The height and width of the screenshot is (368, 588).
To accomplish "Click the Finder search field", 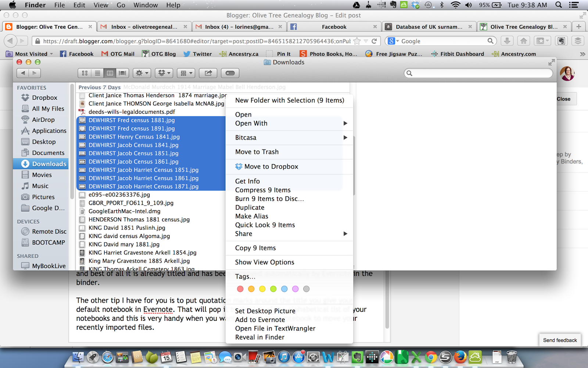I will point(478,73).
